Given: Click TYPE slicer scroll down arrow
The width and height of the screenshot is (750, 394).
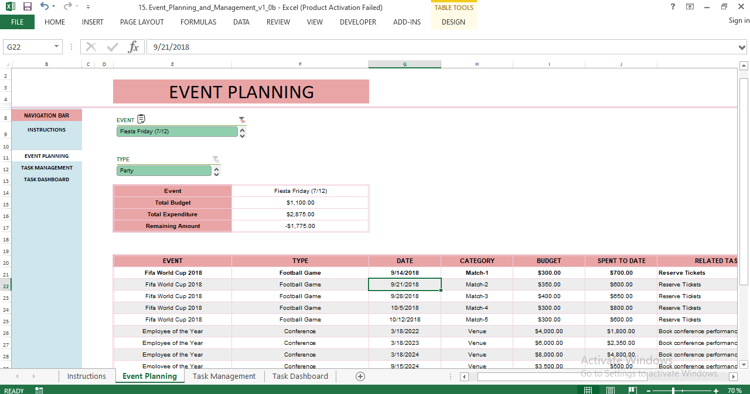Looking at the screenshot, I should (x=216, y=174).
